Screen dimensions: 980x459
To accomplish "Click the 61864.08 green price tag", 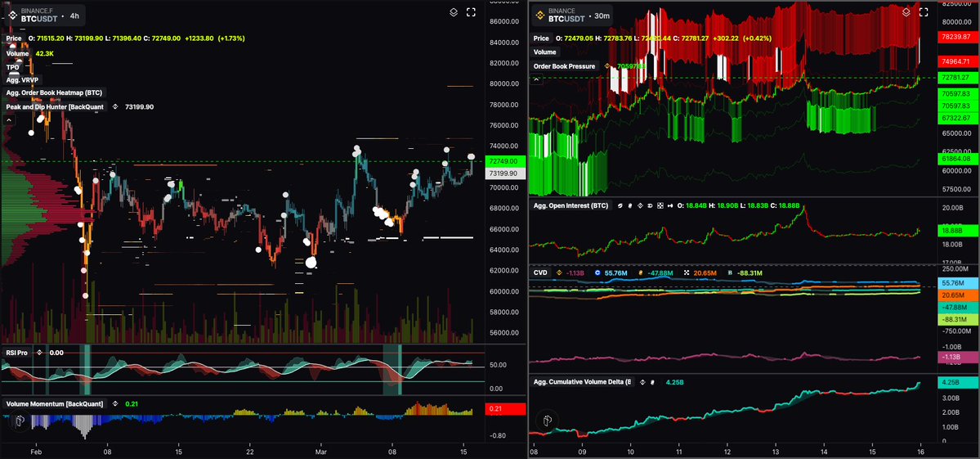I will pos(957,160).
